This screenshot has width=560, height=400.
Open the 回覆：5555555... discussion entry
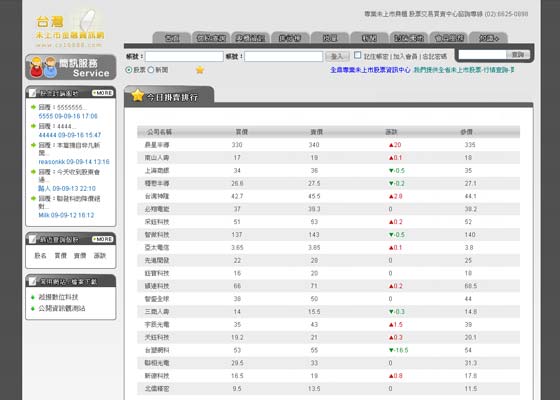tap(62, 107)
